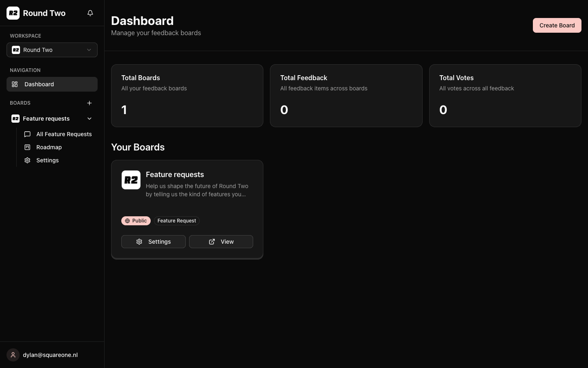Open View on the Feature requests board card

(221, 242)
